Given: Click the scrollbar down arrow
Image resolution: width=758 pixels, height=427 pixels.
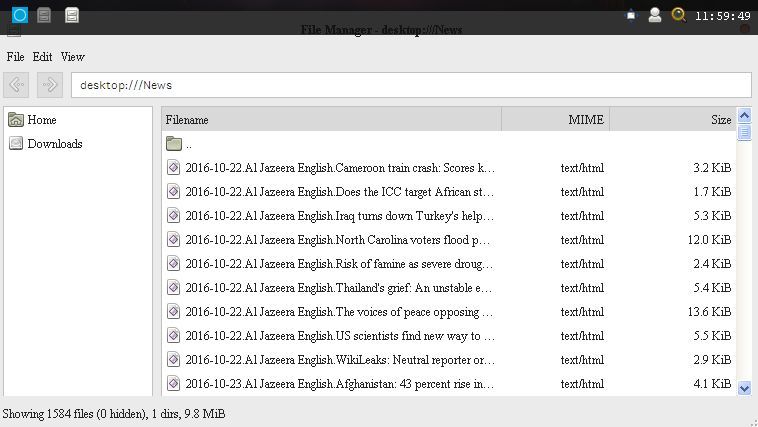Looking at the screenshot, I should [744, 387].
